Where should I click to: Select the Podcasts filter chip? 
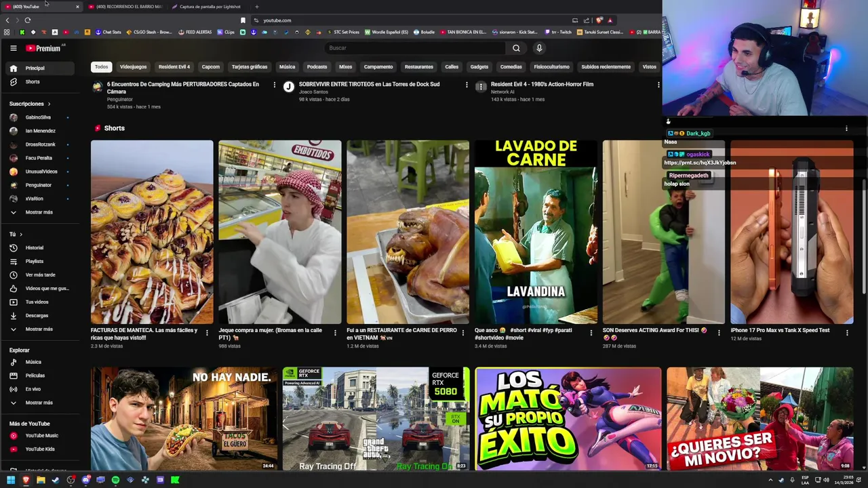[317, 67]
